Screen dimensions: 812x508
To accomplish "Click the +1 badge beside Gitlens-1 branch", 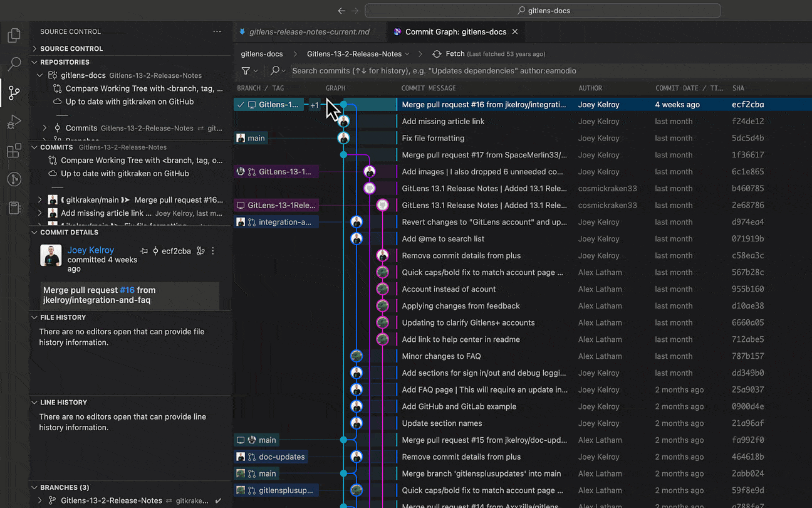I will 315,105.
